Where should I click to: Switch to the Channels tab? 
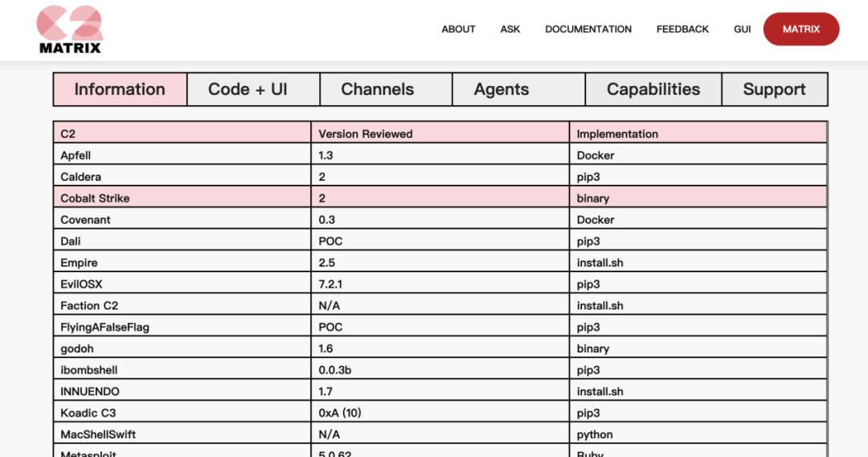click(386, 89)
